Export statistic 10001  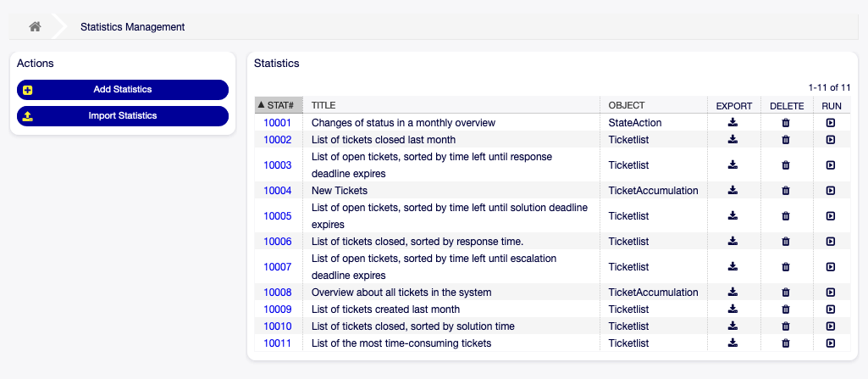point(733,123)
